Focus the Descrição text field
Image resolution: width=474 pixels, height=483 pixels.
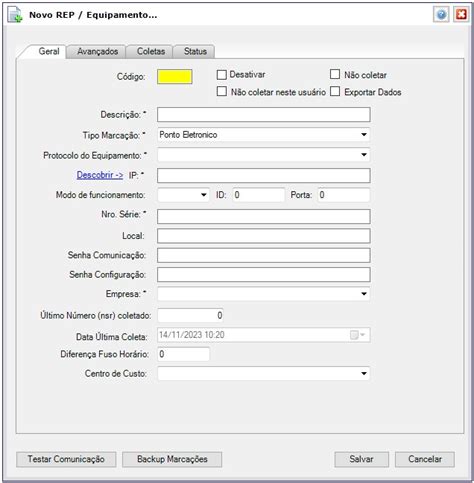(264, 115)
